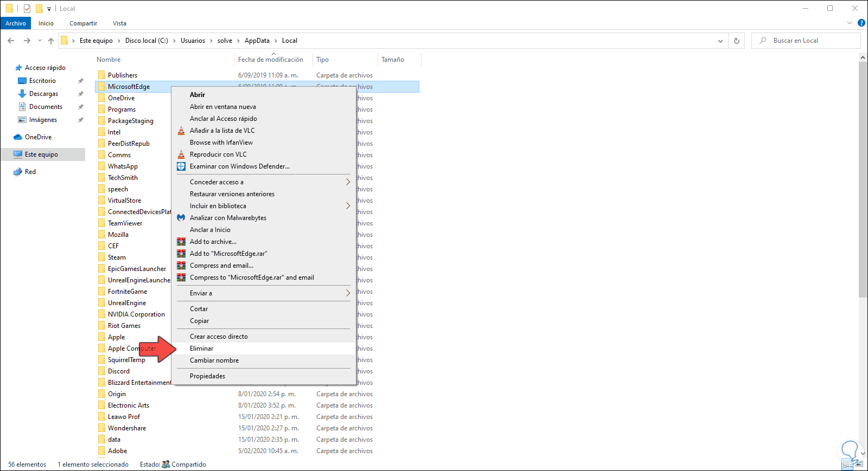Click WinRAR icon beside Compress and email
This screenshot has height=471, width=868.
[181, 266]
